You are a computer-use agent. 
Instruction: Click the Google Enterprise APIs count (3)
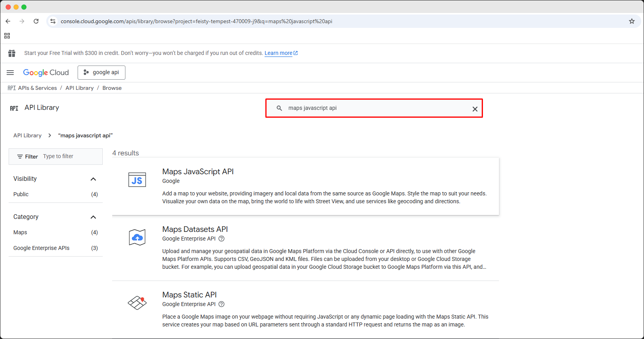(x=94, y=248)
